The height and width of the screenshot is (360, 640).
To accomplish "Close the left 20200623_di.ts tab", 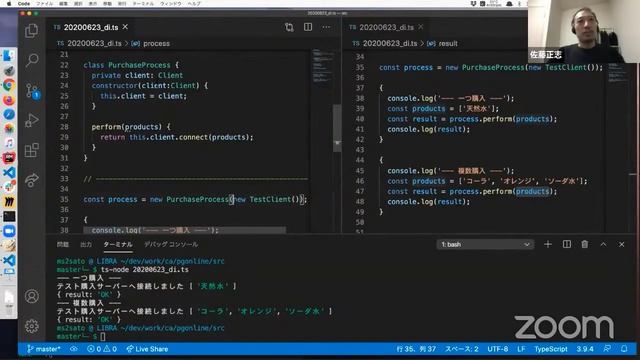I will [x=125, y=27].
